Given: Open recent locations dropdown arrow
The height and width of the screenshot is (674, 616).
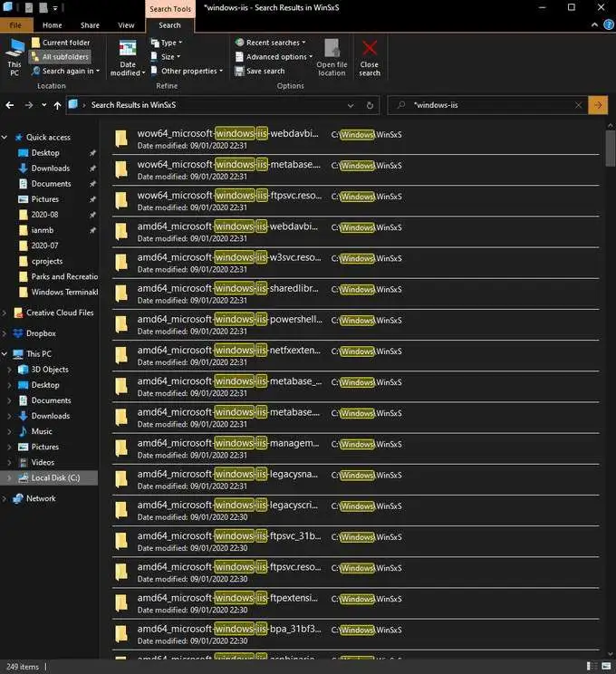Looking at the screenshot, I should coord(43,105).
